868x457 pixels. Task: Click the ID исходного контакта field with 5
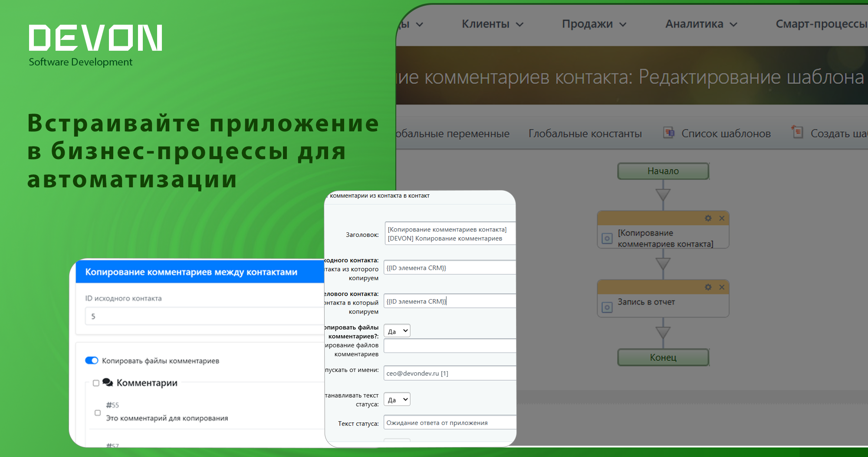point(205,316)
